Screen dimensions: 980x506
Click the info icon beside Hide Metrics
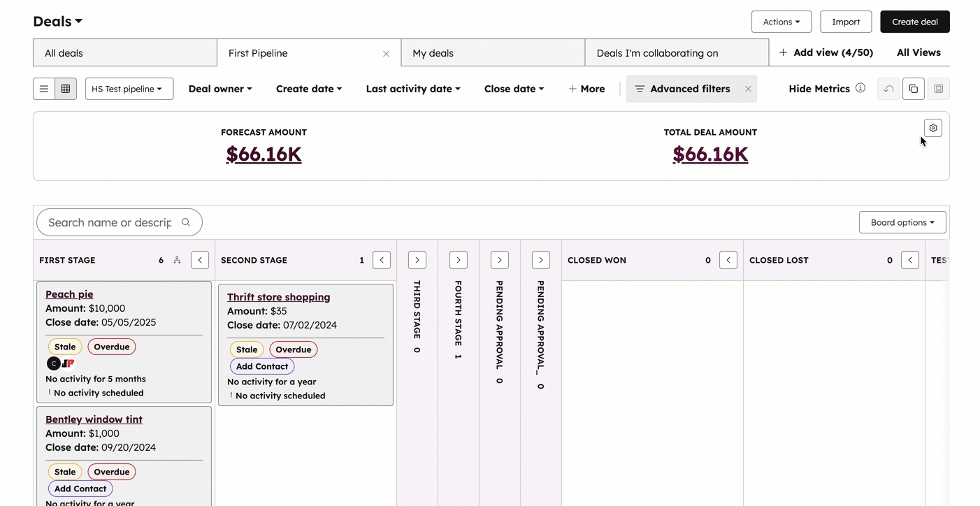(860, 88)
